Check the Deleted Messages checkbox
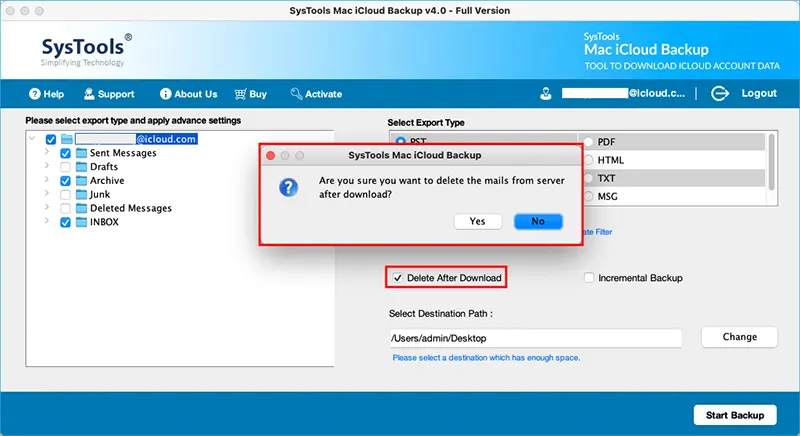 (x=65, y=208)
